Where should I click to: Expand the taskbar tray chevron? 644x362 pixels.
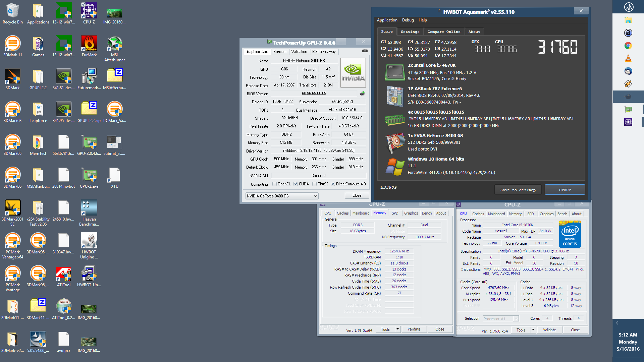pos(617,323)
